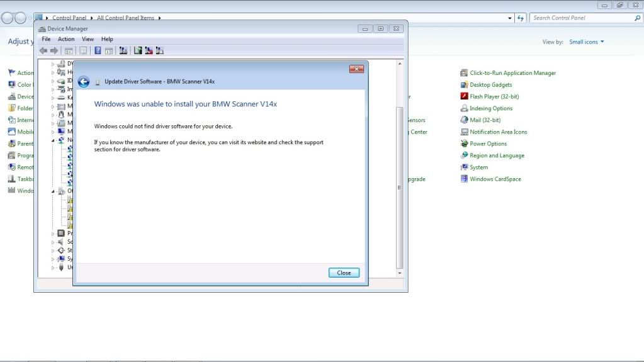Click the Close button in driver dialog
The width and height of the screenshot is (644, 362).
pyautogui.click(x=344, y=273)
